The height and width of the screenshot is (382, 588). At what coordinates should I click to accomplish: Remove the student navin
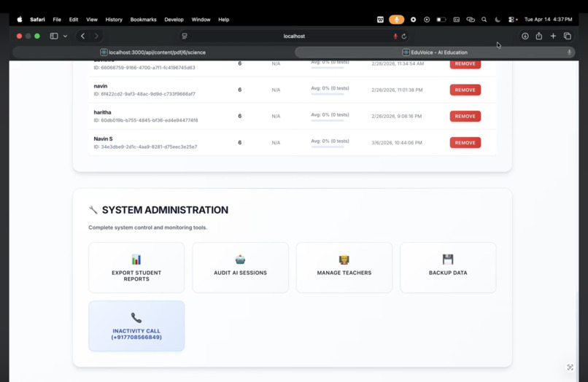click(465, 90)
